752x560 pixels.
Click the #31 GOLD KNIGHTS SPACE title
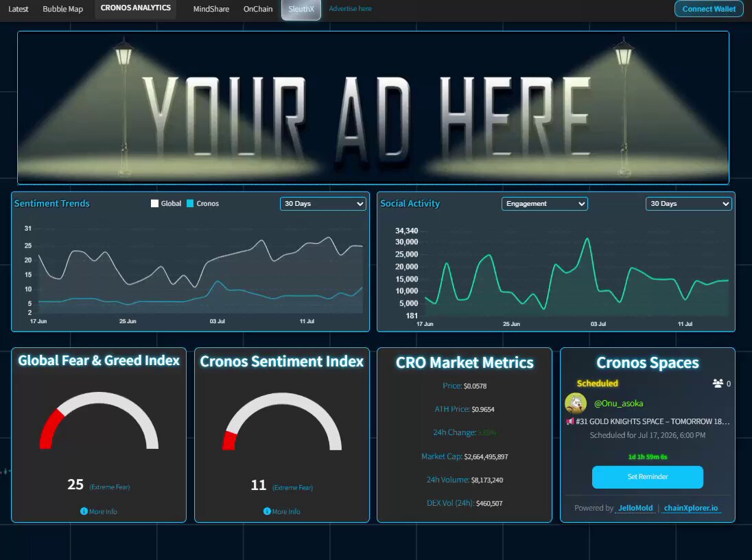tap(653, 421)
